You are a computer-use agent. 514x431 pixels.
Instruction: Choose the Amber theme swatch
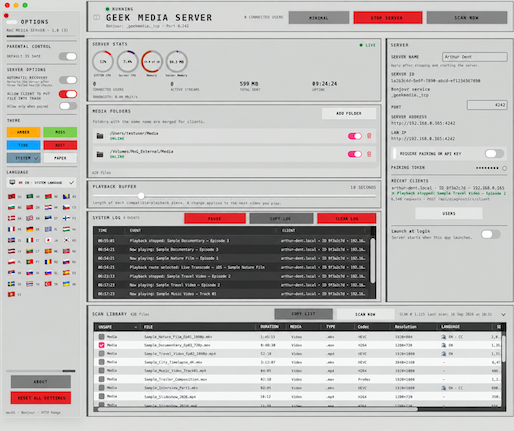23,132
